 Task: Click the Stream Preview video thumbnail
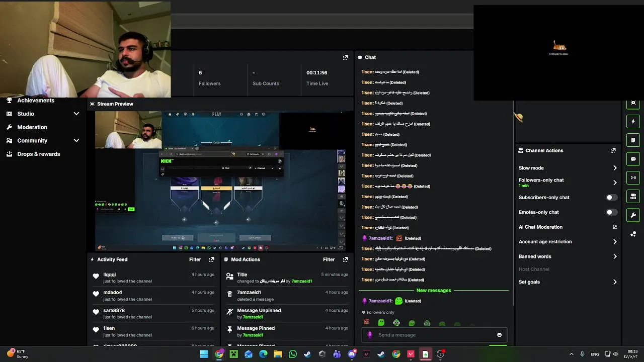point(220,180)
